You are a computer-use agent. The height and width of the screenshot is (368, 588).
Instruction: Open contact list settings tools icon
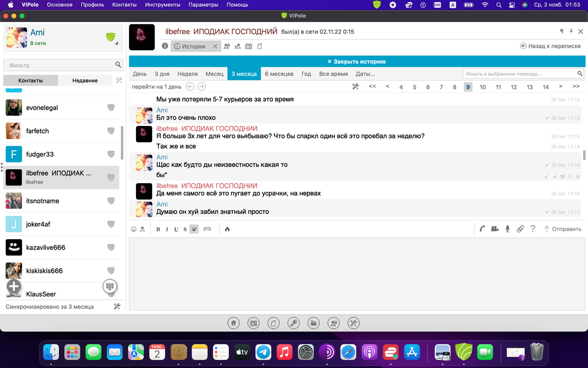119,80
